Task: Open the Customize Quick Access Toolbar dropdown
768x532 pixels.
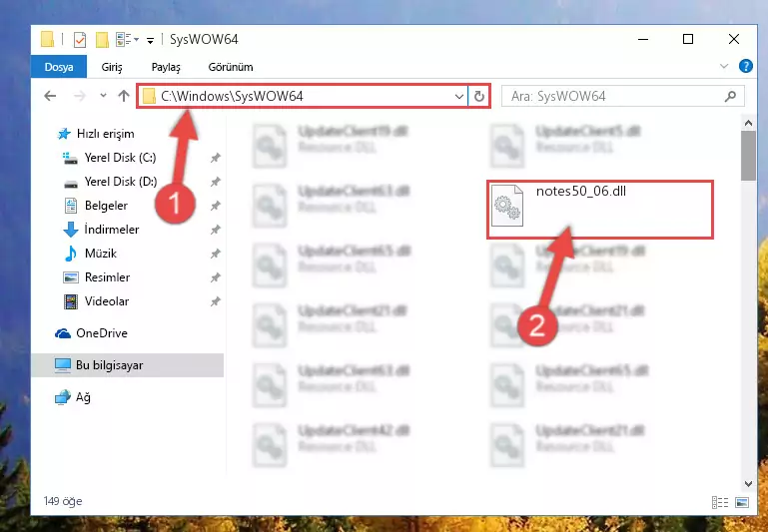Action: click(151, 40)
